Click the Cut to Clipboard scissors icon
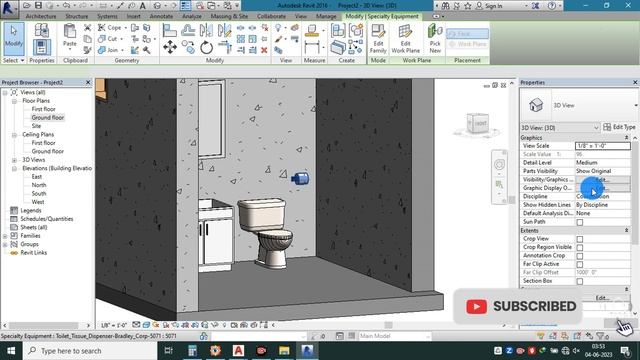The height and width of the screenshot is (360, 640). tap(87, 28)
